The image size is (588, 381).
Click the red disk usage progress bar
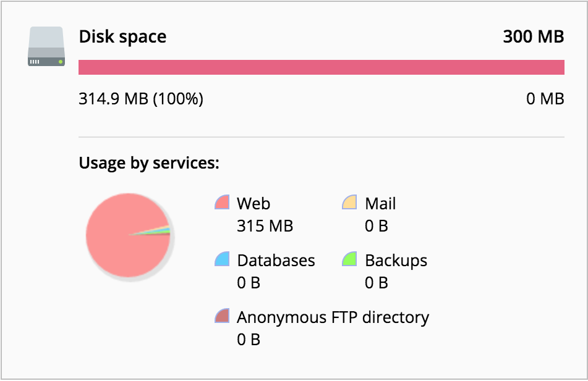pos(322,67)
